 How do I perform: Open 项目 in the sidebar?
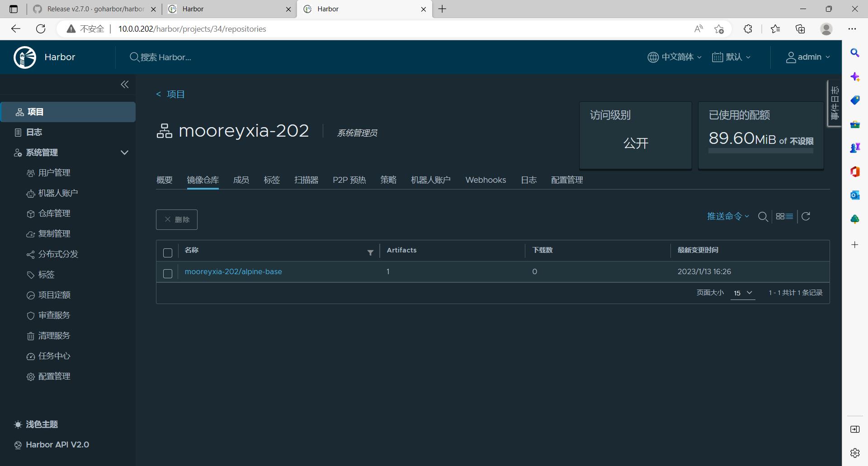coord(68,112)
